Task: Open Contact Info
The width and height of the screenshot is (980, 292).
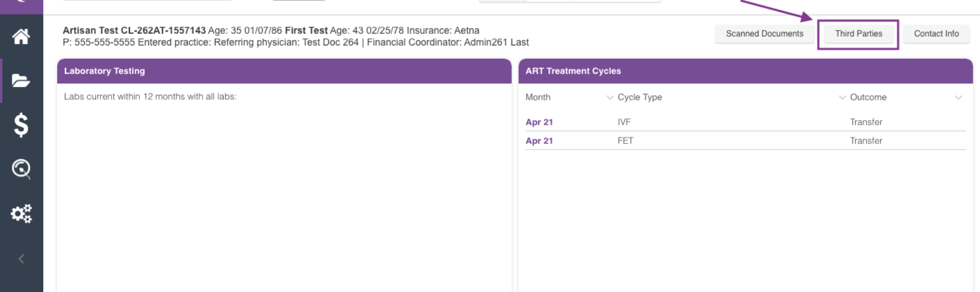Action: point(936,34)
